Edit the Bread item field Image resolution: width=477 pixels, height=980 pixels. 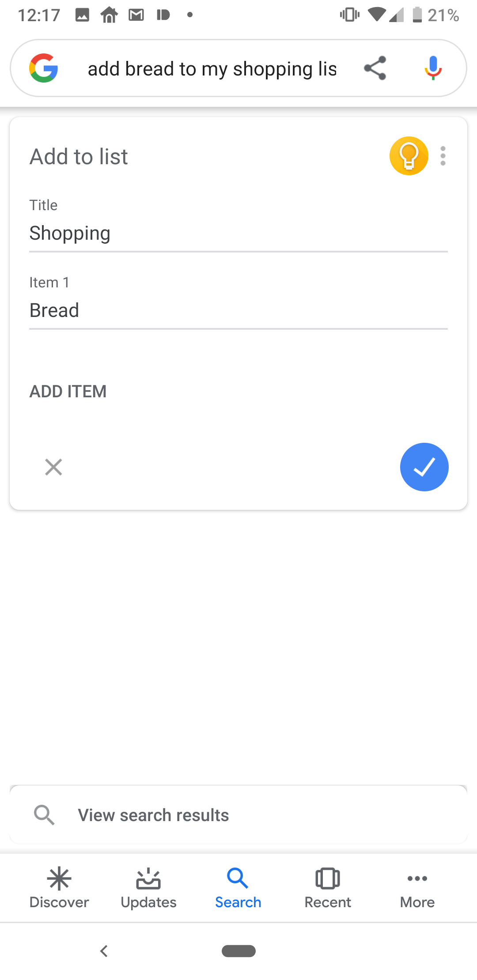[x=238, y=310]
